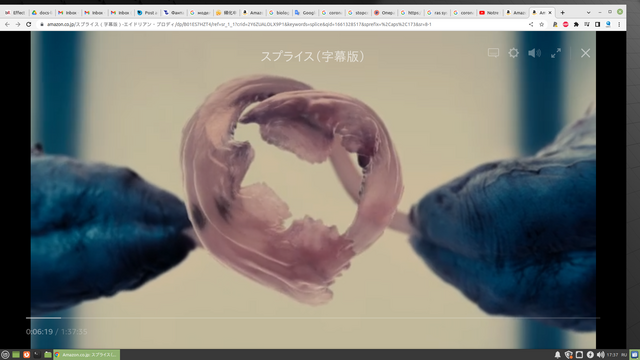
Task: Open the Chrome three-dot menu
Action: tap(619, 24)
